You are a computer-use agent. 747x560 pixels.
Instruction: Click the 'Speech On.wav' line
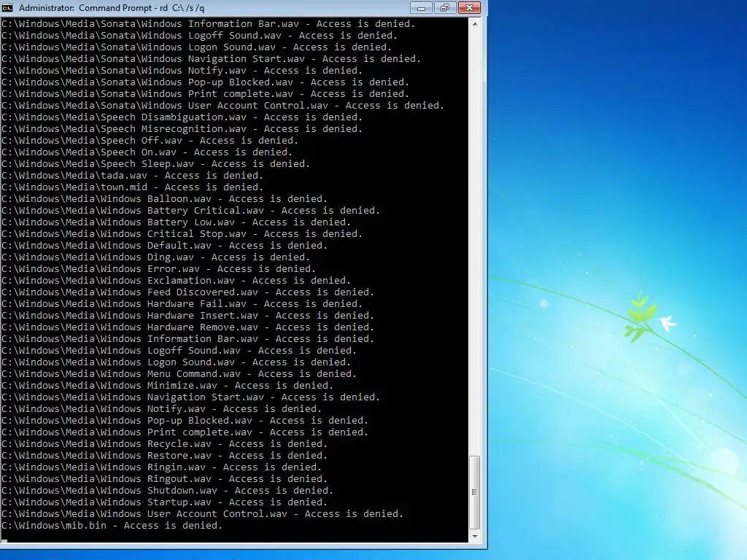click(x=147, y=152)
